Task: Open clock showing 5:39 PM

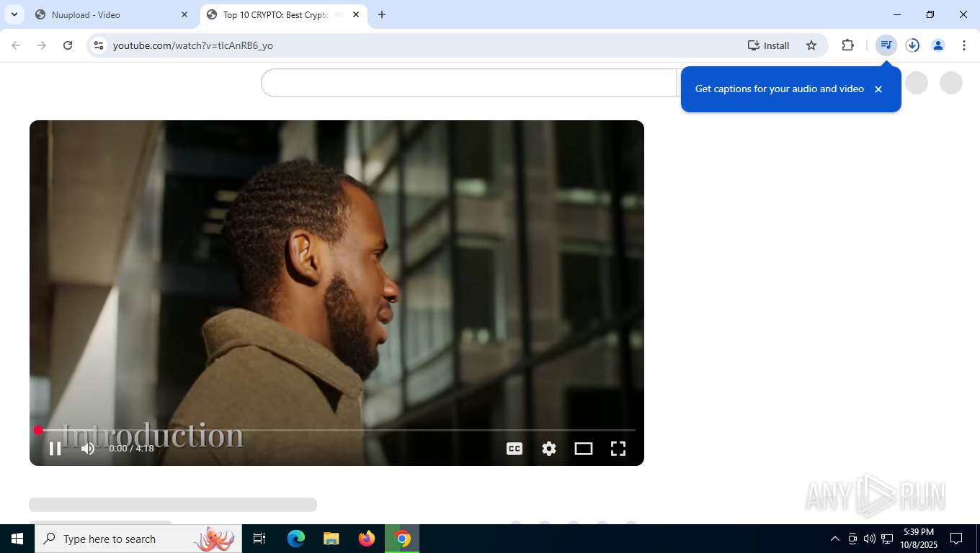Action: (919, 539)
